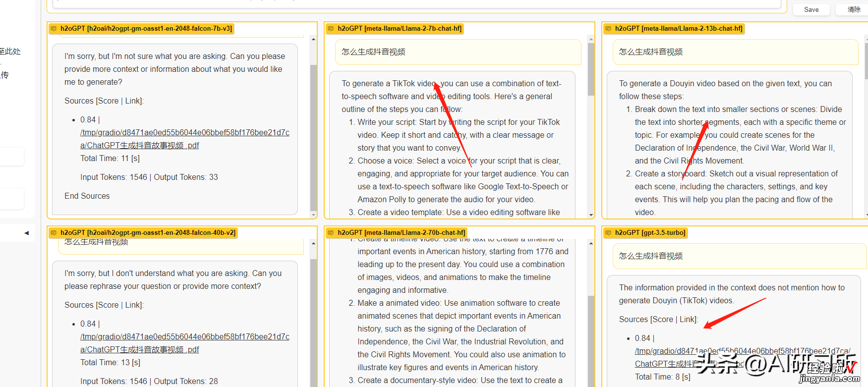
Task: Click the scrollbar thumb in falcon-7b-v3 panel
Action: click(x=313, y=138)
